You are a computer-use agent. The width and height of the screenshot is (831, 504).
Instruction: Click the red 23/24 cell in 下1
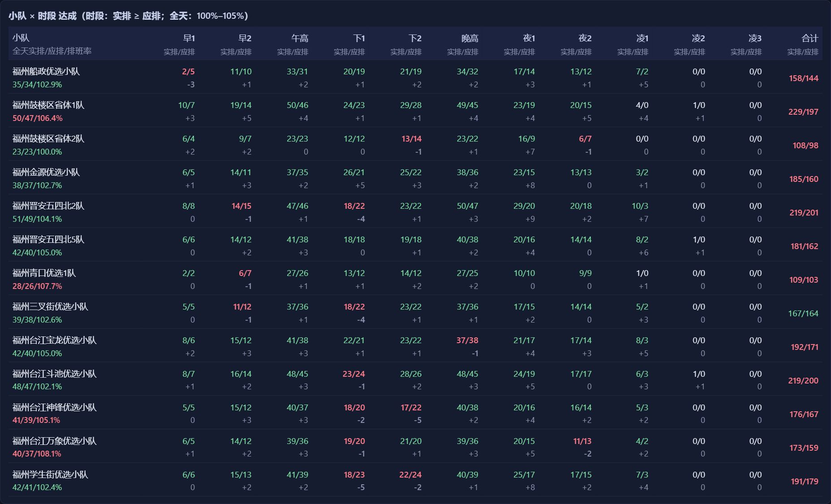[354, 374]
